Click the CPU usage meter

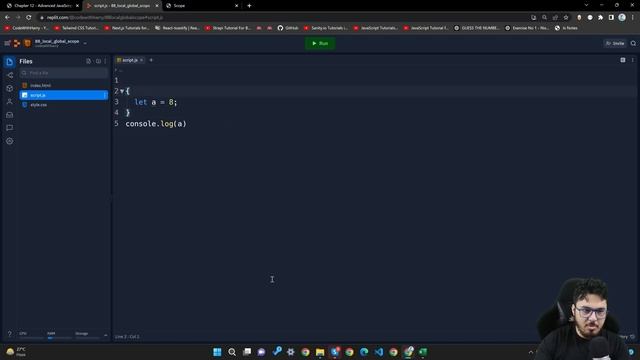pos(31,335)
